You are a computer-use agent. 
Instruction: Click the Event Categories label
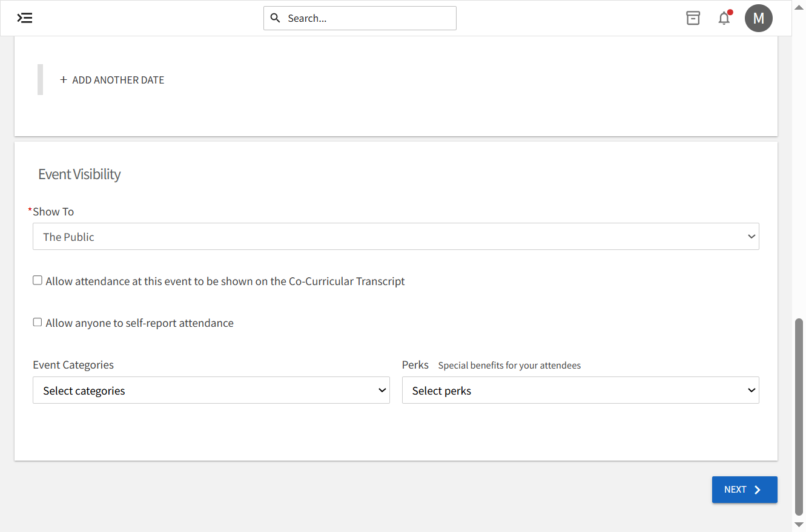73,365
